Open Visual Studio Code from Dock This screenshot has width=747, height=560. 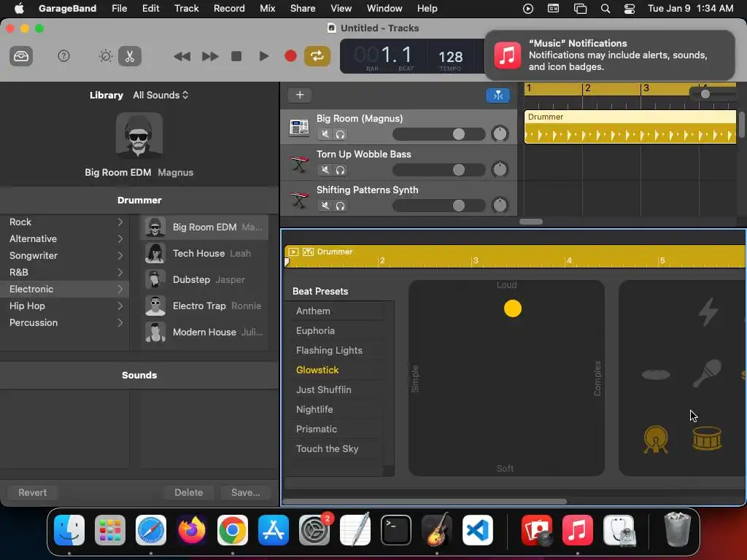(x=477, y=530)
